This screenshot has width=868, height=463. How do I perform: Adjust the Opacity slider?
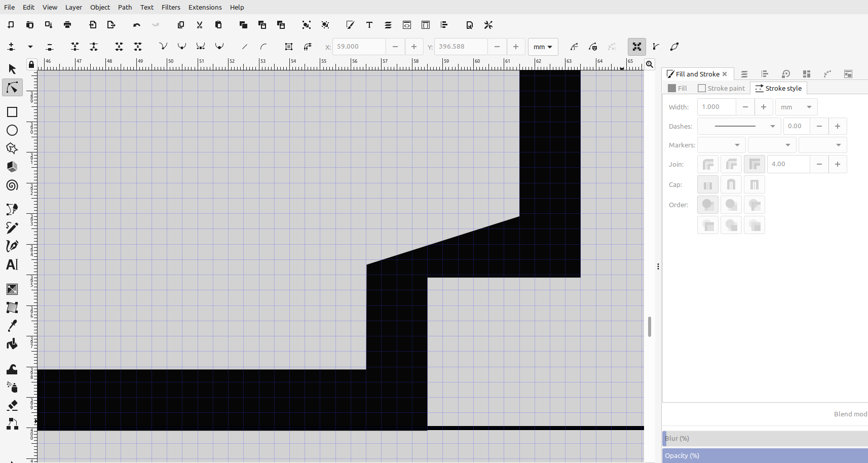(760, 455)
